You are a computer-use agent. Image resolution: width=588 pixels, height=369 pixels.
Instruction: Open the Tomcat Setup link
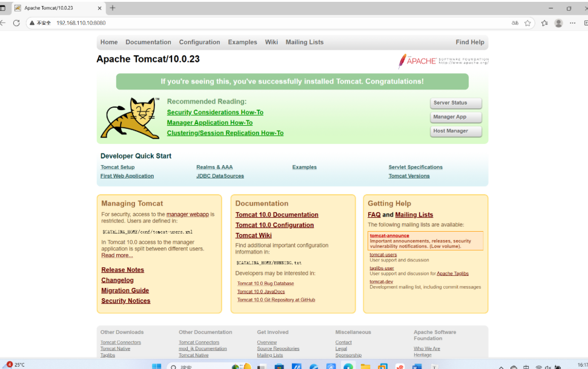[117, 167]
